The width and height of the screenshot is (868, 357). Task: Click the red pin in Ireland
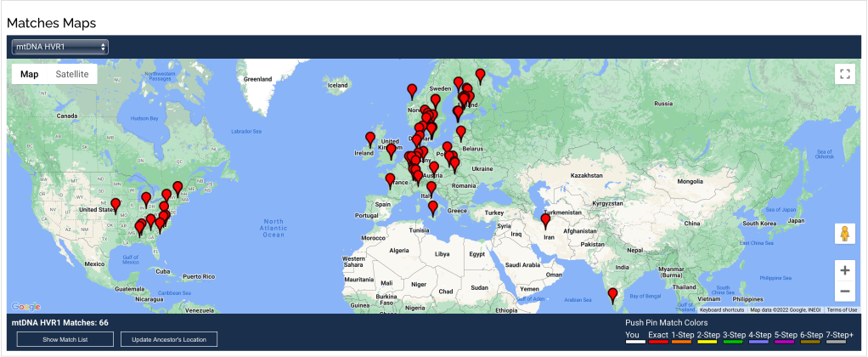(x=370, y=138)
